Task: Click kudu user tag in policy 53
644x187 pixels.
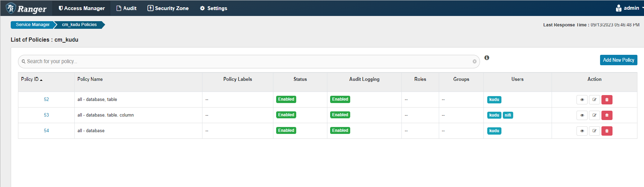Action: pyautogui.click(x=494, y=115)
